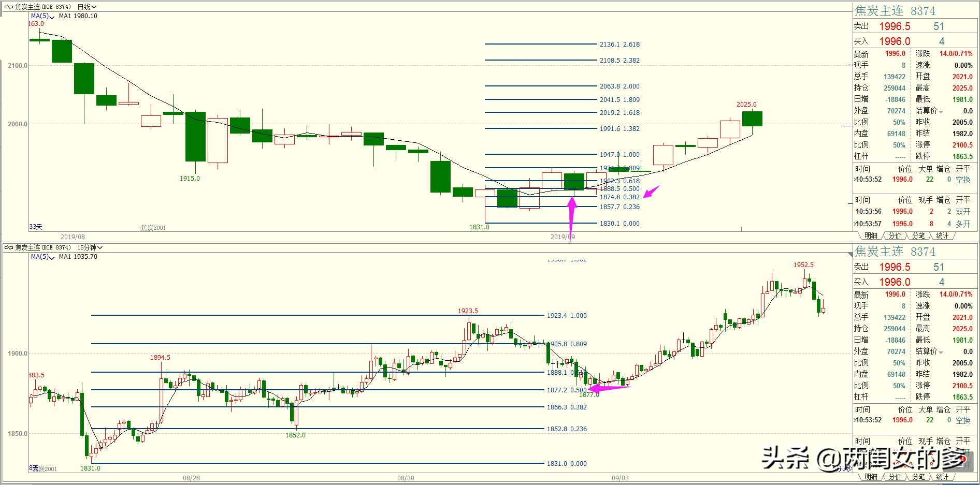Select the 1852.8 0.236 Fibonacci level label
Image resolution: width=980 pixels, height=485 pixels.
tap(567, 429)
